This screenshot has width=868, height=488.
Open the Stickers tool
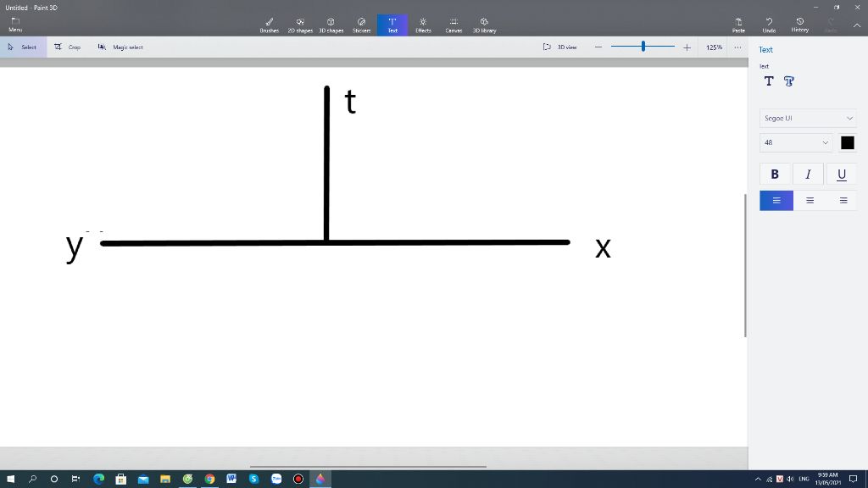361,25
